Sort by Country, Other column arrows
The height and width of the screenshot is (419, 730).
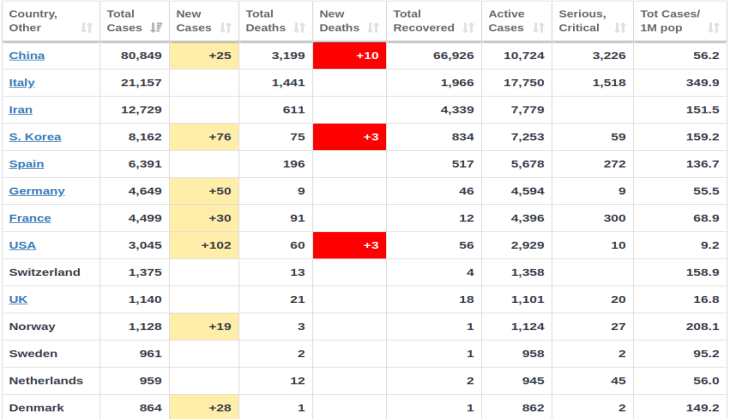click(87, 28)
